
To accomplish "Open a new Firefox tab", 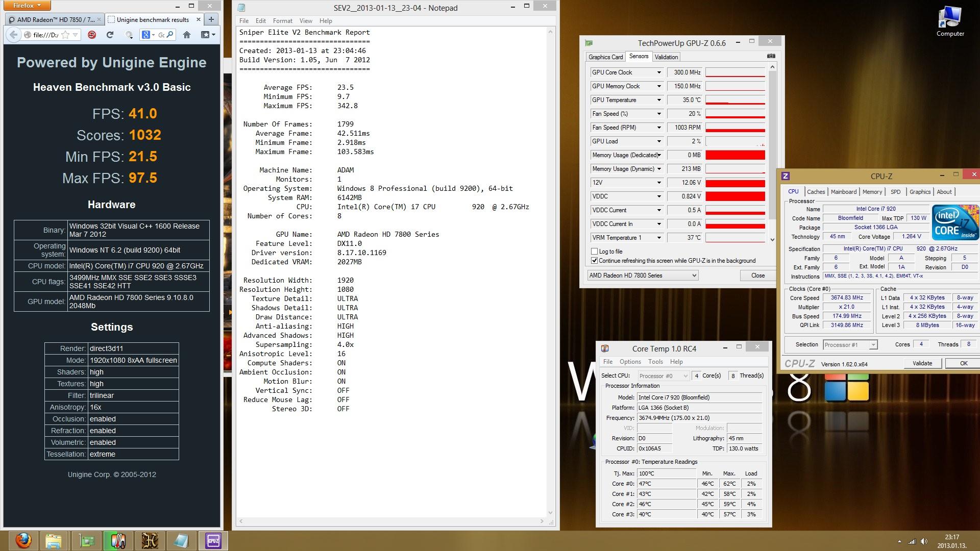I will [x=211, y=19].
